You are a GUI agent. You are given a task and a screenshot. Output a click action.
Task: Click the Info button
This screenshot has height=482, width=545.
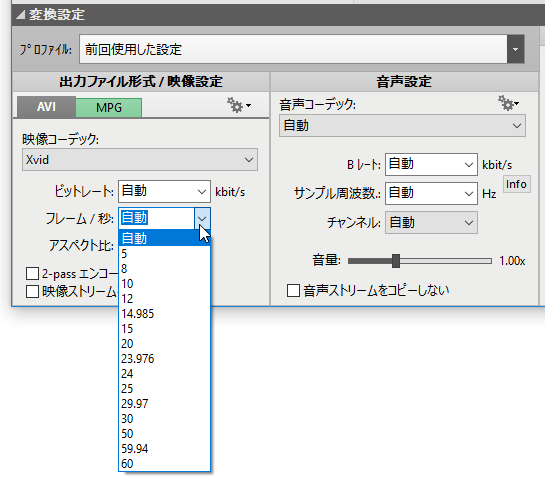(516, 184)
